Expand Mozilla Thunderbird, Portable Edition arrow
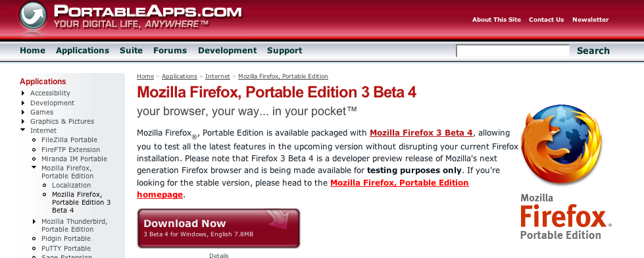 [x=34, y=221]
